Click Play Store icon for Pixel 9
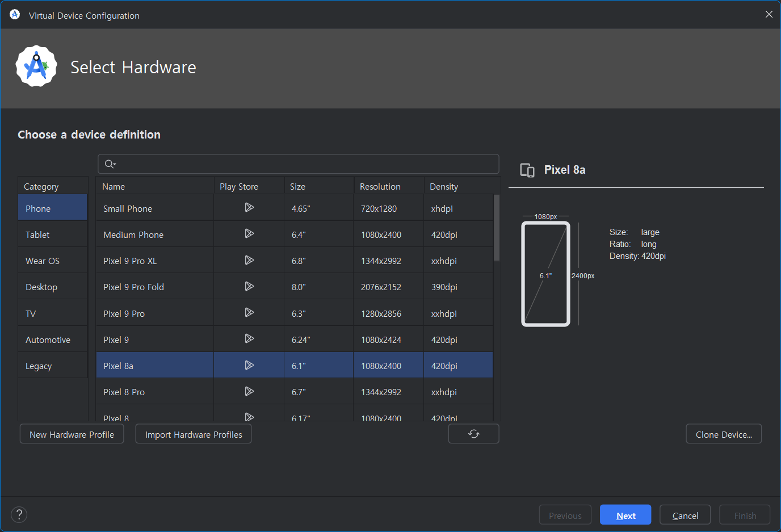Image resolution: width=781 pixels, height=532 pixels. point(249,338)
